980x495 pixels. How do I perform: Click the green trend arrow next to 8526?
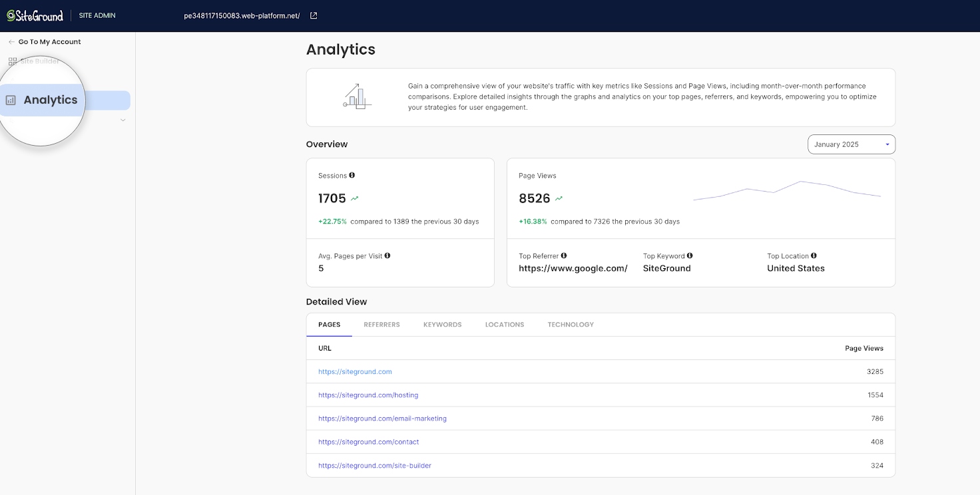tap(559, 198)
